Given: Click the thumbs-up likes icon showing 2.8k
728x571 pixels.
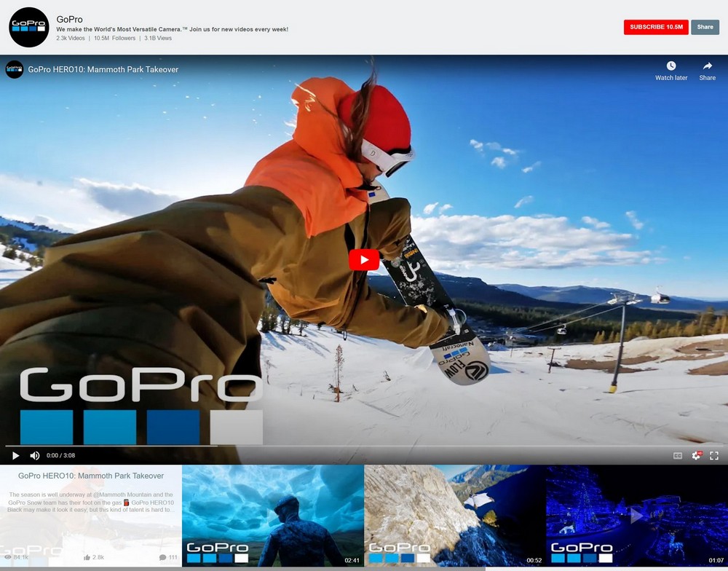Looking at the screenshot, I should pos(87,557).
